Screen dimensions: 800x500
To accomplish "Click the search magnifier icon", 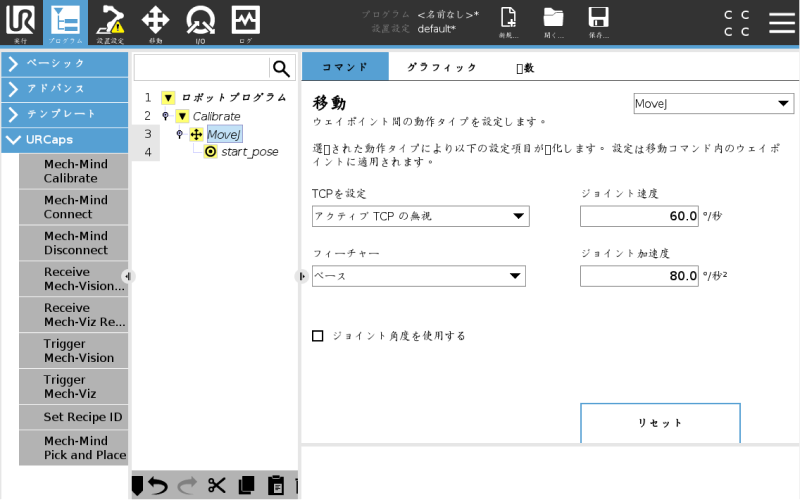I will 281,68.
